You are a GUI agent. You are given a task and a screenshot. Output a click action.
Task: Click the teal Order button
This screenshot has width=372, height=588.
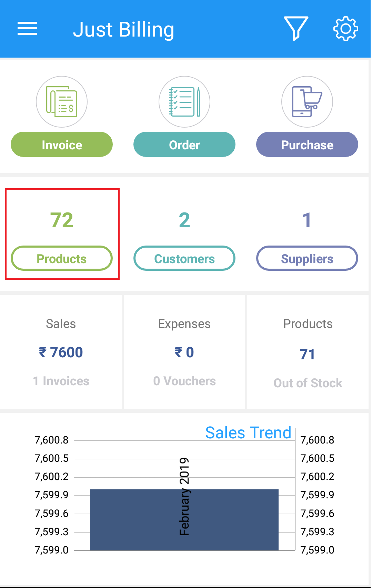(184, 144)
